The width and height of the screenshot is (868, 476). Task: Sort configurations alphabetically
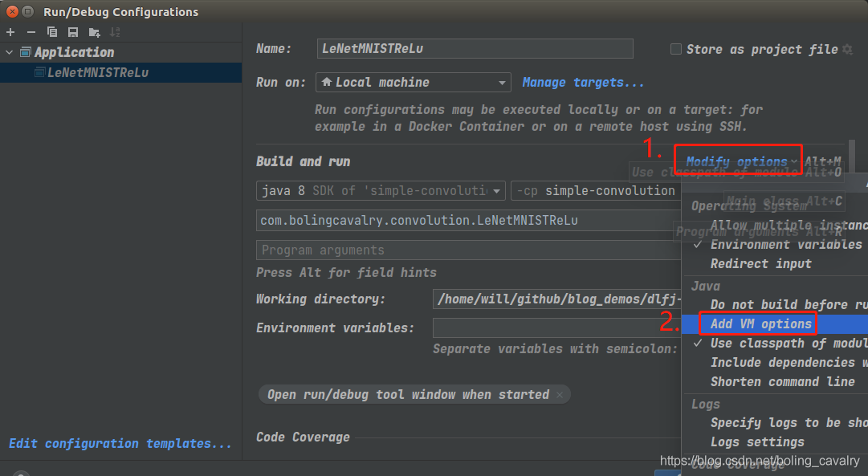click(x=116, y=32)
